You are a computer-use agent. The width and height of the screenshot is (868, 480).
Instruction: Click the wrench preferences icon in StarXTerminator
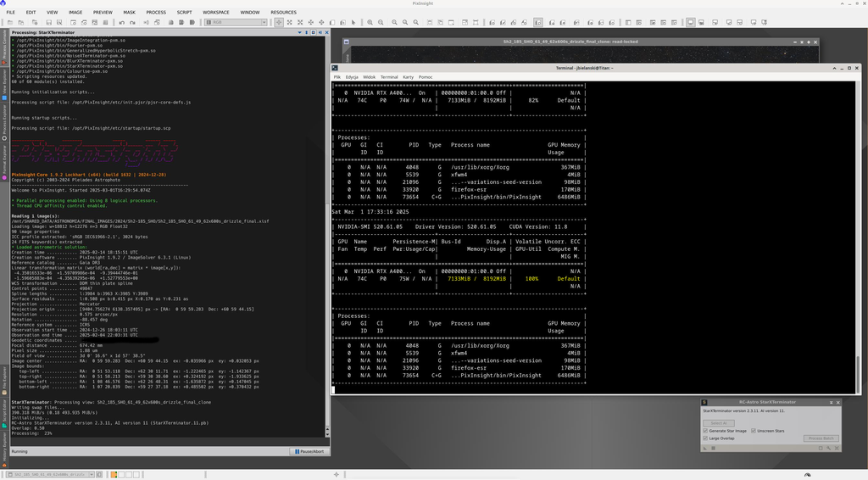click(828, 449)
